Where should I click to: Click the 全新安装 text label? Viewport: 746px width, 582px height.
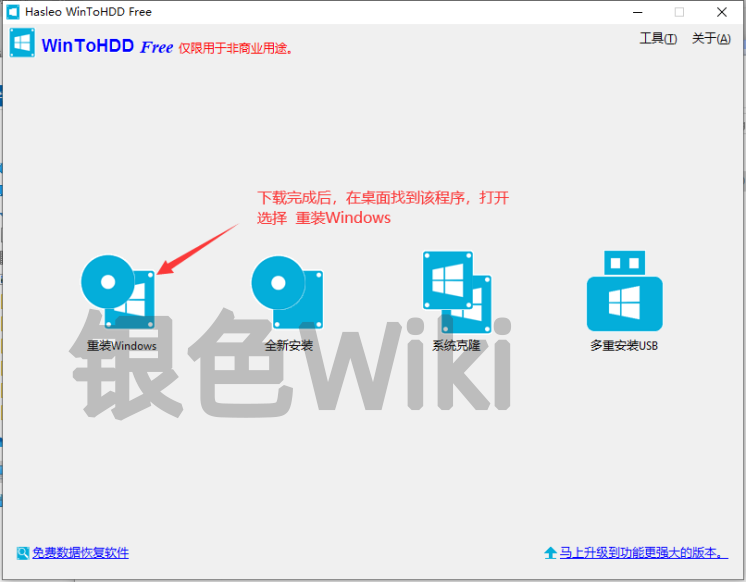(x=288, y=346)
